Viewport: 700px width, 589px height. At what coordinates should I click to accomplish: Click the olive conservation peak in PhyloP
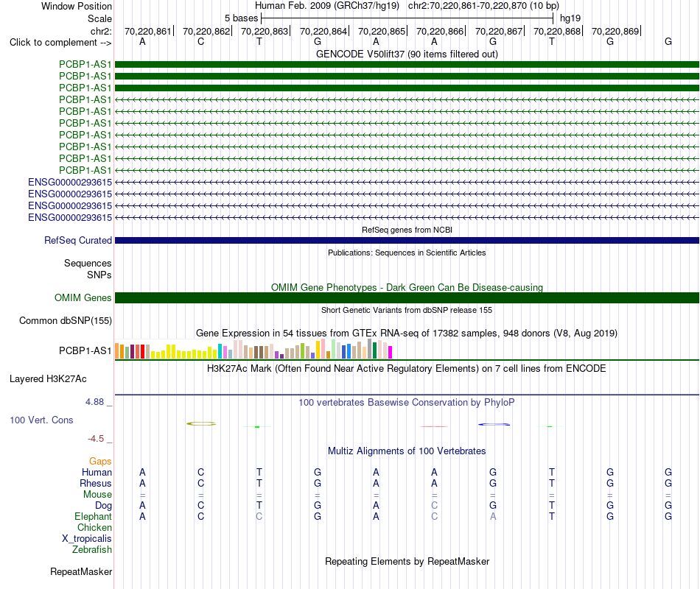point(201,423)
